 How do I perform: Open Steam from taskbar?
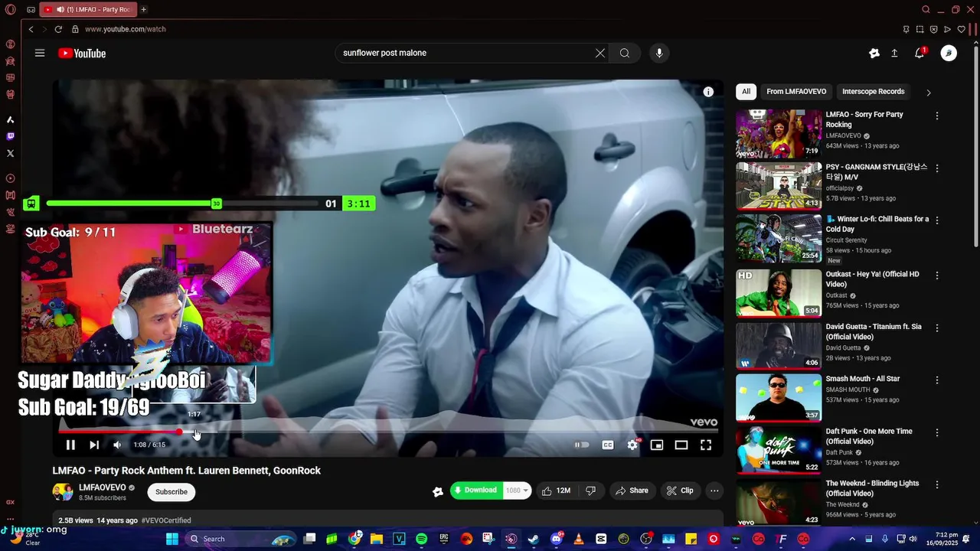534,539
